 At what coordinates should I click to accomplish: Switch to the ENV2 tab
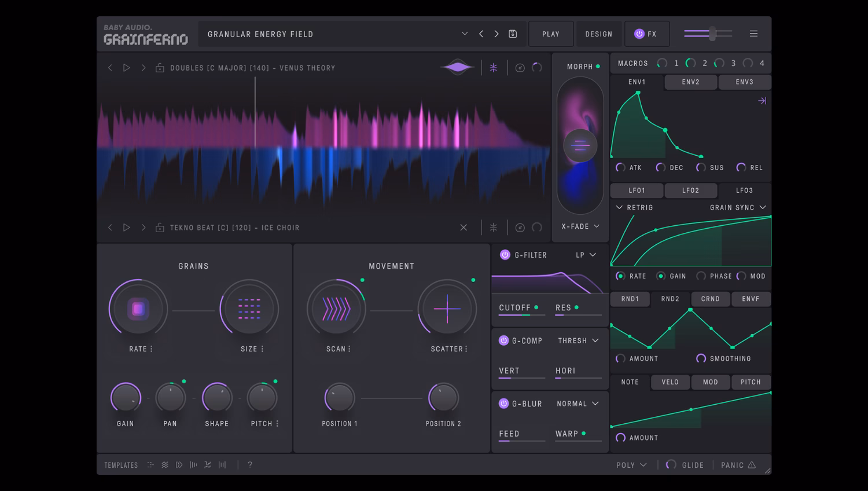(x=690, y=82)
